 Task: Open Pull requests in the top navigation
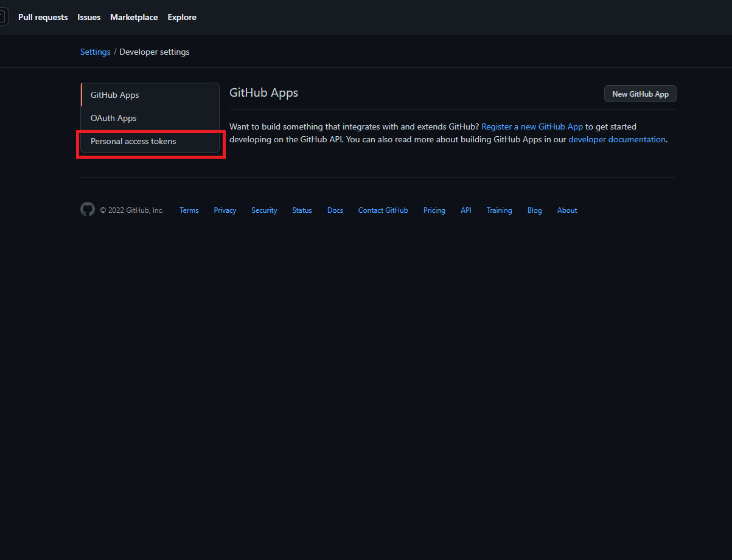click(x=43, y=17)
